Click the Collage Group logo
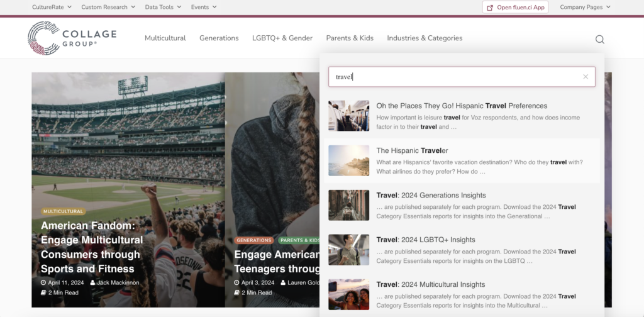 (x=72, y=38)
